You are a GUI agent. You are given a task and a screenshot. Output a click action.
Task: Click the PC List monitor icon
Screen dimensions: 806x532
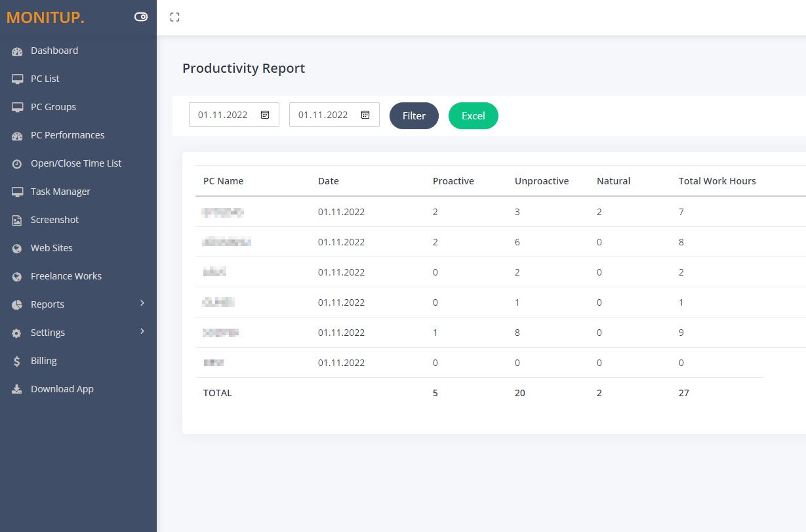(x=17, y=79)
